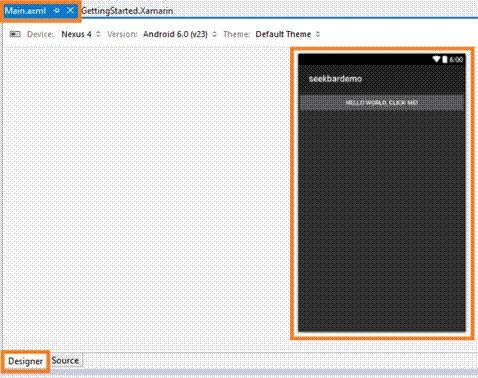Switch to the Designer view tab
The image size is (478, 378).
pos(26,361)
